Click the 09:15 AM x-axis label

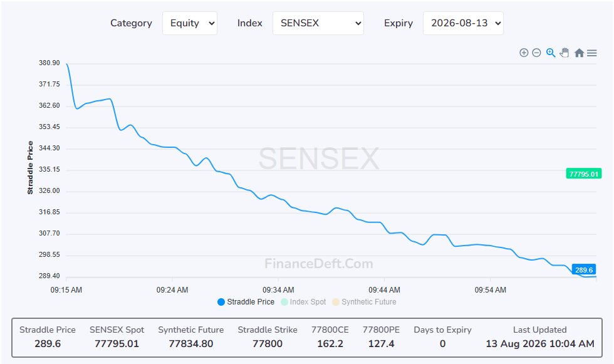[x=66, y=290]
